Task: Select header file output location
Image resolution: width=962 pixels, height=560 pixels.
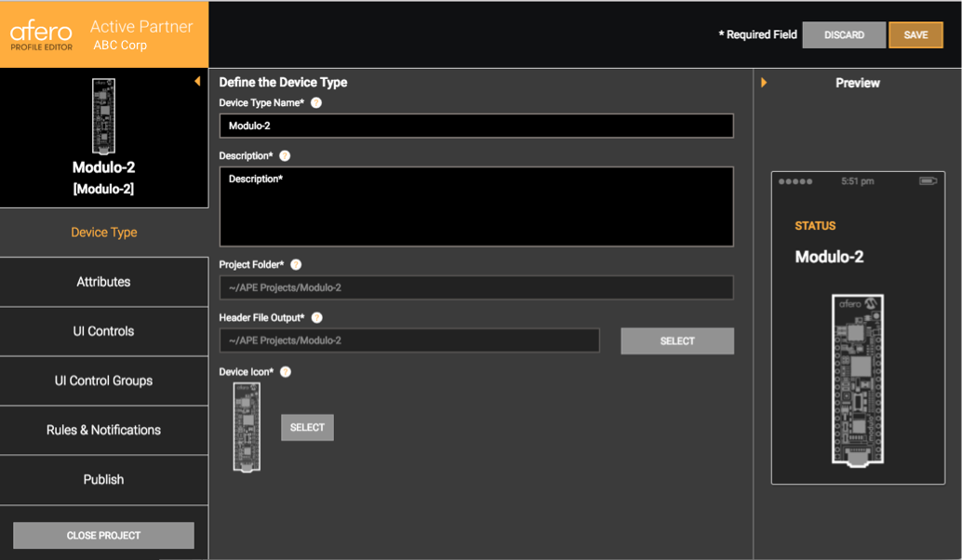Action: click(677, 341)
